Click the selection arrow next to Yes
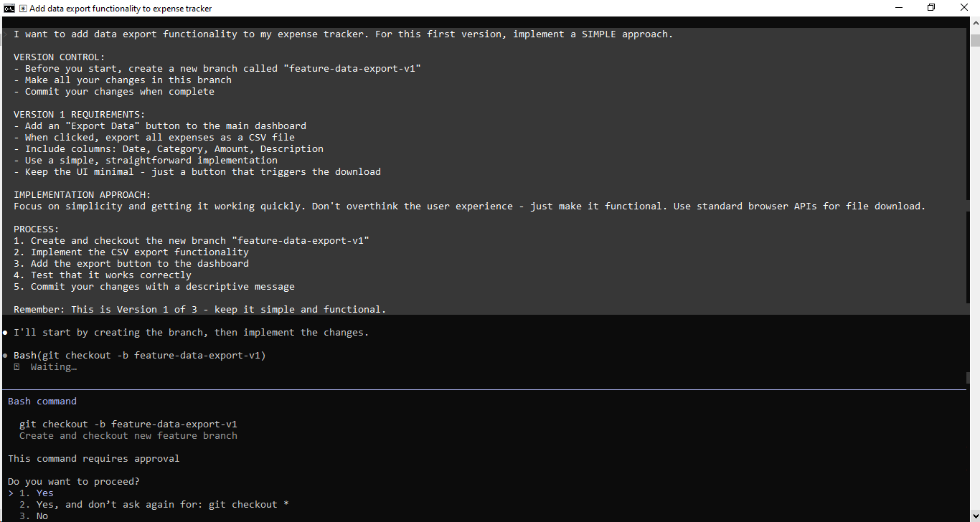980x522 pixels. [11, 493]
